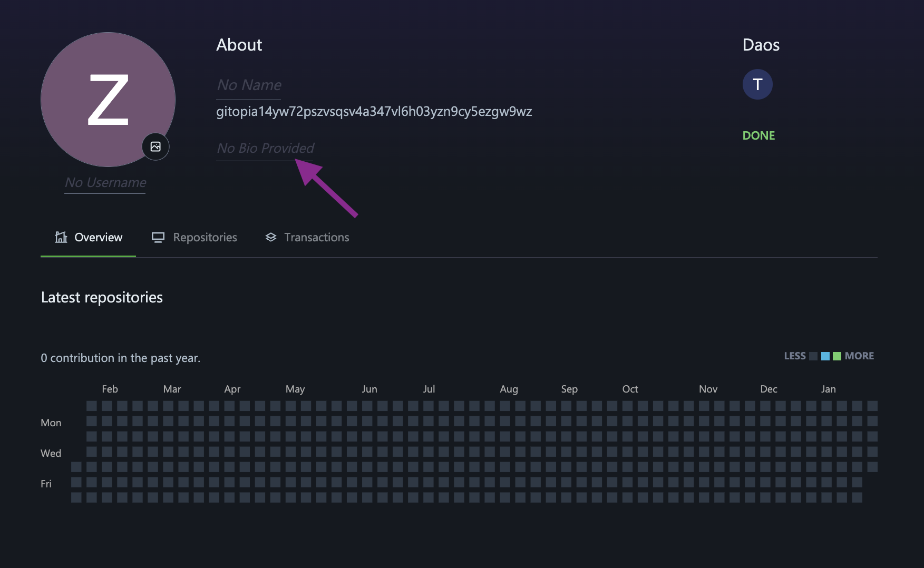The width and height of the screenshot is (924, 568).
Task: Click the green legend swatch
Action: [837, 356]
